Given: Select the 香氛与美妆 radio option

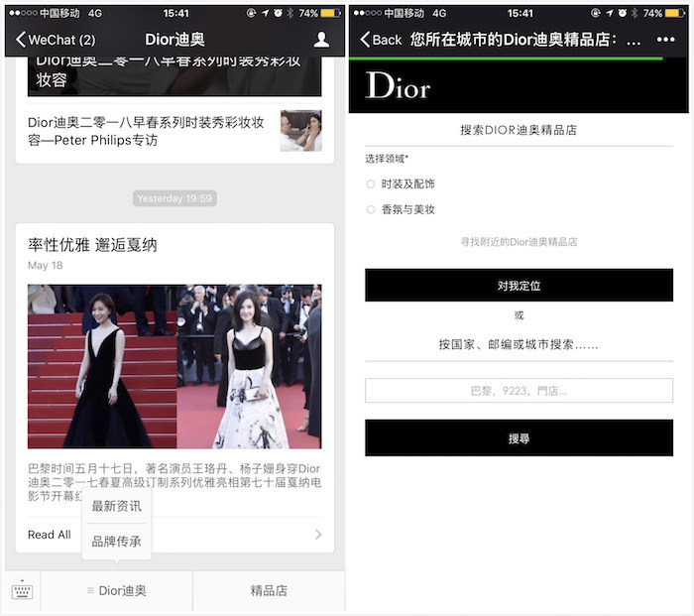Looking at the screenshot, I should coord(371,210).
